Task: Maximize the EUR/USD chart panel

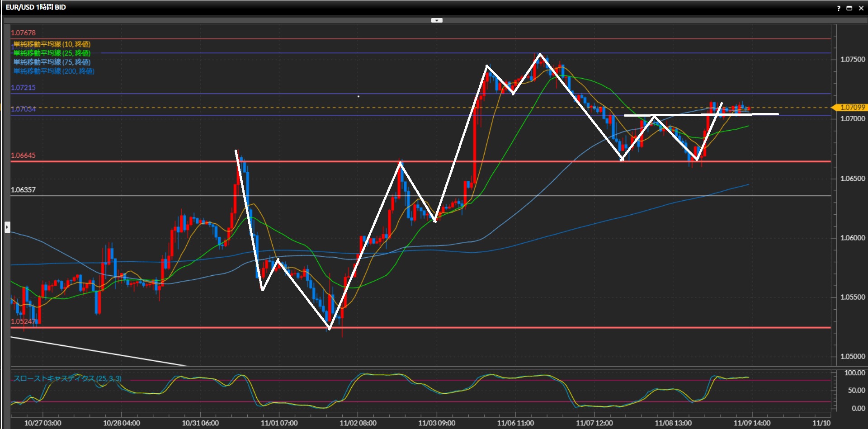Action: 849,8
